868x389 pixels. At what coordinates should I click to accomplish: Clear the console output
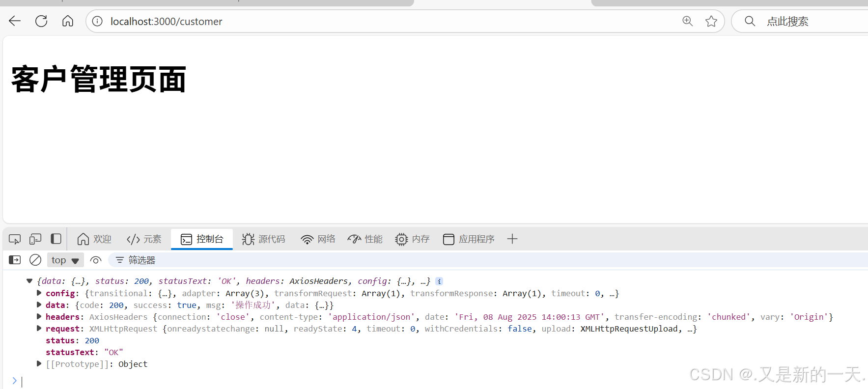coord(35,260)
